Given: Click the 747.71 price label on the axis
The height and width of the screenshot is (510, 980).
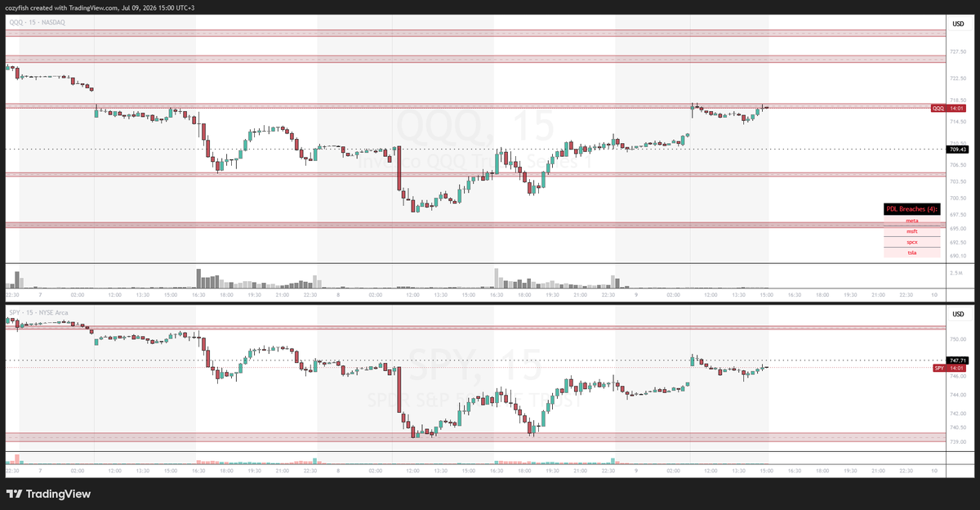Looking at the screenshot, I should click(x=957, y=360).
